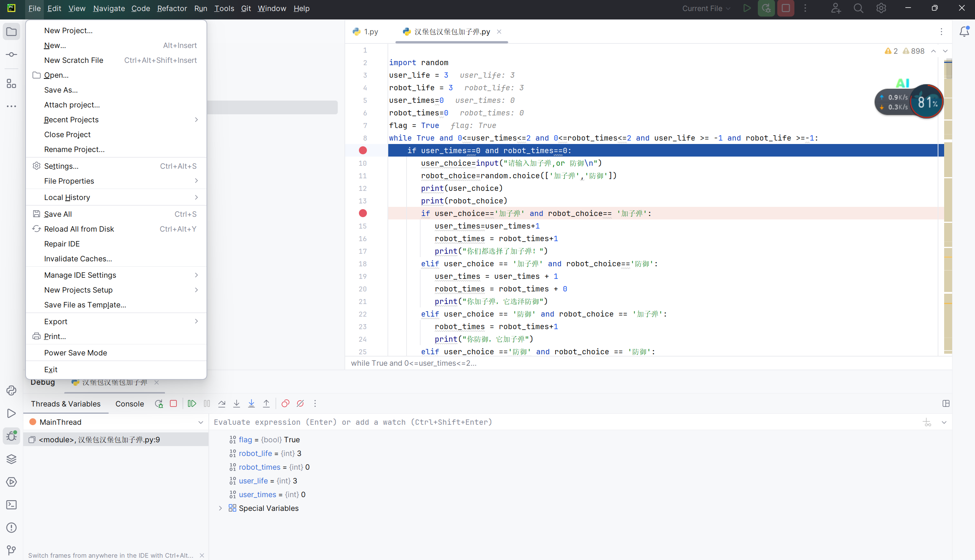975x560 pixels.
Task: Show more tool windows ellipsis icon
Action: point(11,106)
